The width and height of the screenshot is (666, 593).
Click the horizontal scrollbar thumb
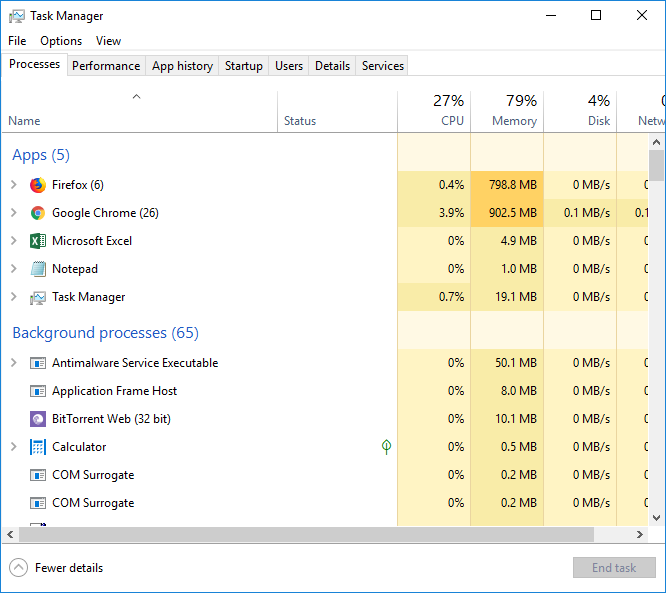306,534
